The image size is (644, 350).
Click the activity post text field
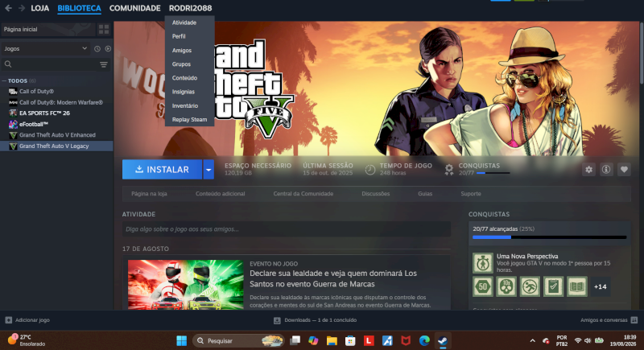287,229
